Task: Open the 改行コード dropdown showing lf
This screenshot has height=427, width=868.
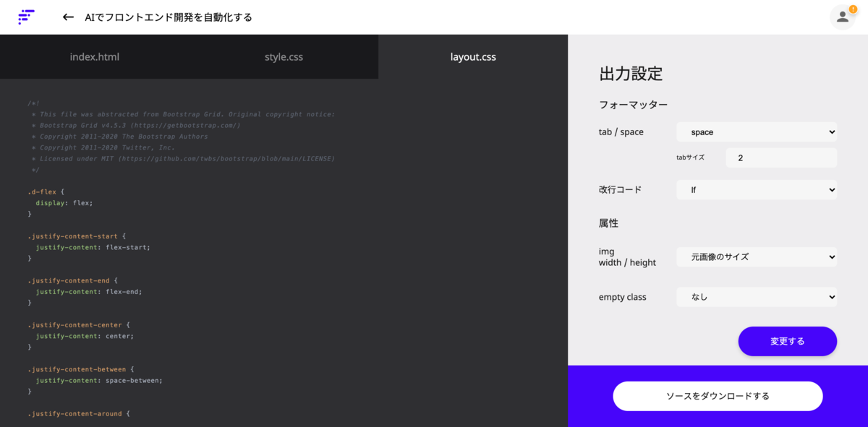Action: pyautogui.click(x=757, y=190)
